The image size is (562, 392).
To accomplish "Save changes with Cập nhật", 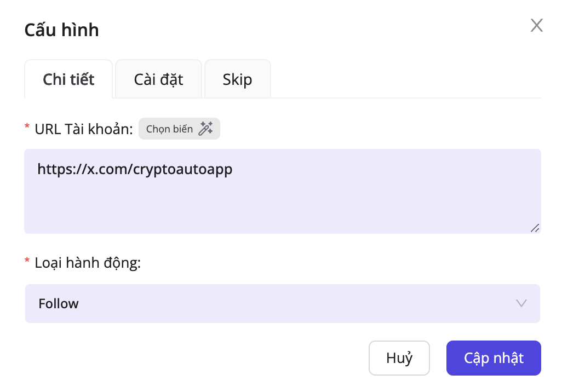I will pos(494,358).
